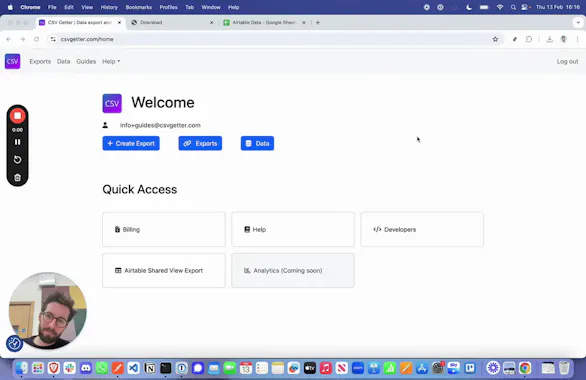Screen dimensions: 586x380
Task: Open the Chrome menu in menu bar
Action: pyautogui.click(x=30, y=7)
